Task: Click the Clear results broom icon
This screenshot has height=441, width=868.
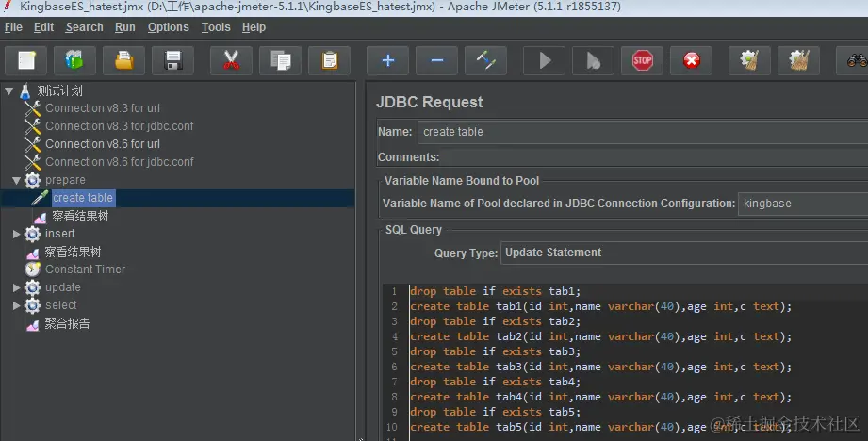Action: point(749,60)
